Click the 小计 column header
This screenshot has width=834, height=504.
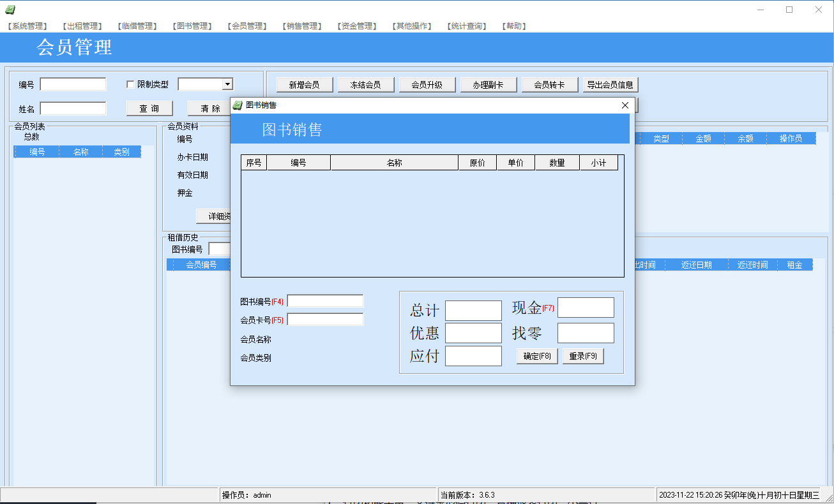click(x=599, y=163)
